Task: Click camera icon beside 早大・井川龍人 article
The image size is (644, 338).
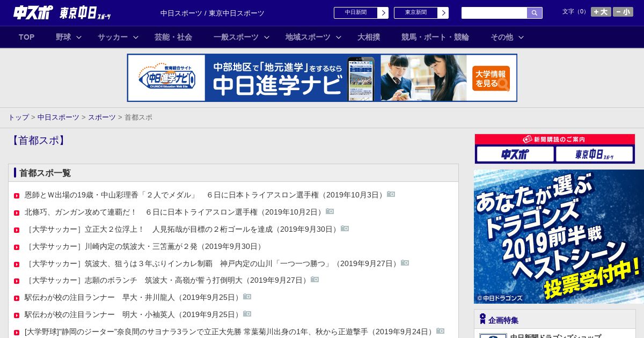Action: pyautogui.click(x=247, y=297)
